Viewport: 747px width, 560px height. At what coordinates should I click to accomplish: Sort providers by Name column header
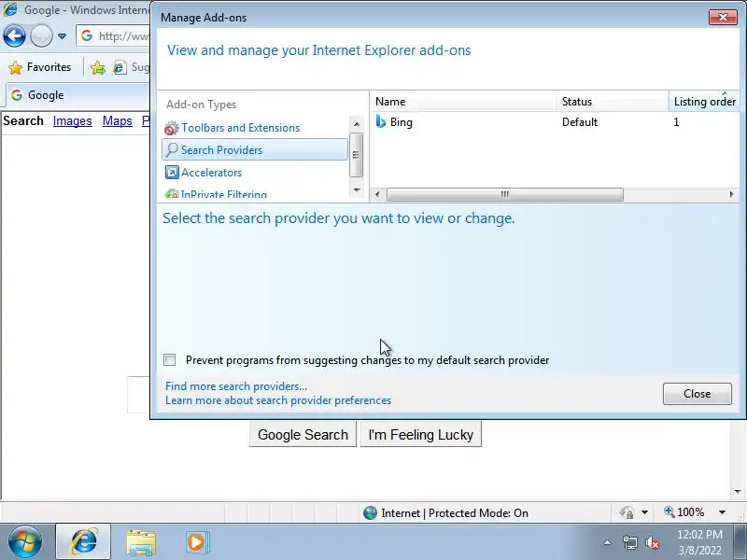[x=462, y=102]
